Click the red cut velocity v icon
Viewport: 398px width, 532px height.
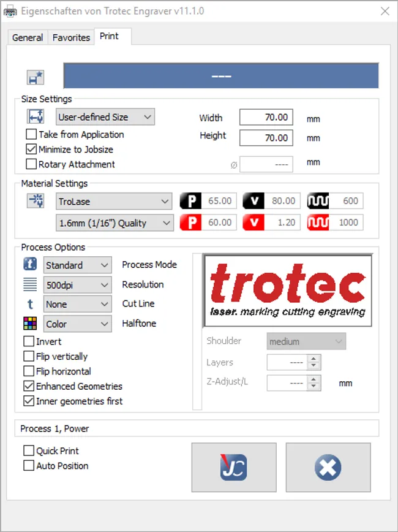(253, 222)
